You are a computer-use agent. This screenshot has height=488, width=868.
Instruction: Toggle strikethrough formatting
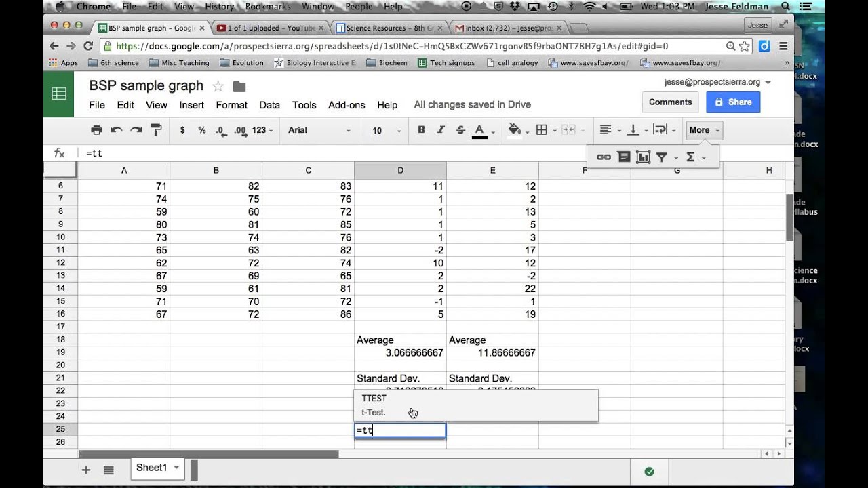click(460, 130)
